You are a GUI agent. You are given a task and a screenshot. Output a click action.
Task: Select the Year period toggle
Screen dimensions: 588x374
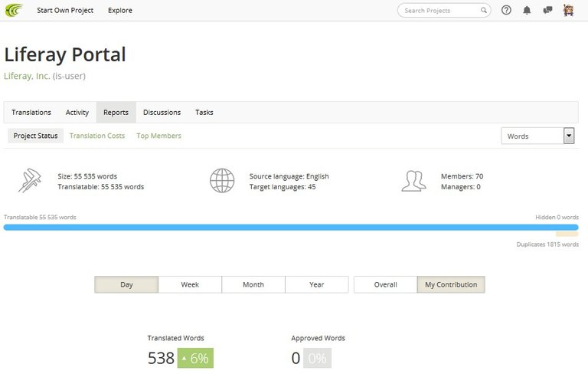coord(316,284)
